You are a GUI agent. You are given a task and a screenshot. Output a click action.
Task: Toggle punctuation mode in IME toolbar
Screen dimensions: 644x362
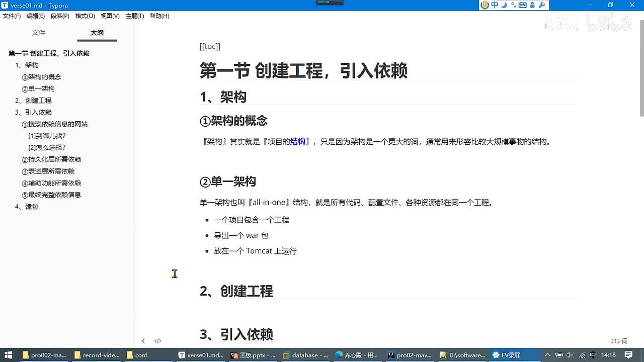point(513,5)
